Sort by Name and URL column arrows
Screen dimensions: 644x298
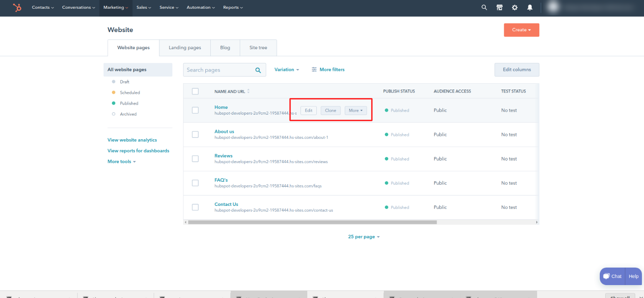pyautogui.click(x=249, y=91)
